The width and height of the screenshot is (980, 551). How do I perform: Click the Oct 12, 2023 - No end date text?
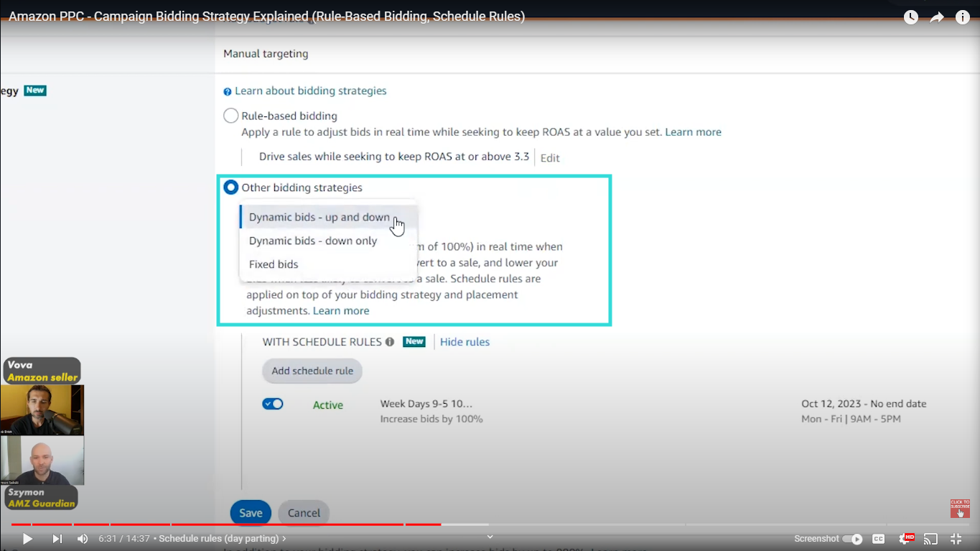tap(864, 404)
